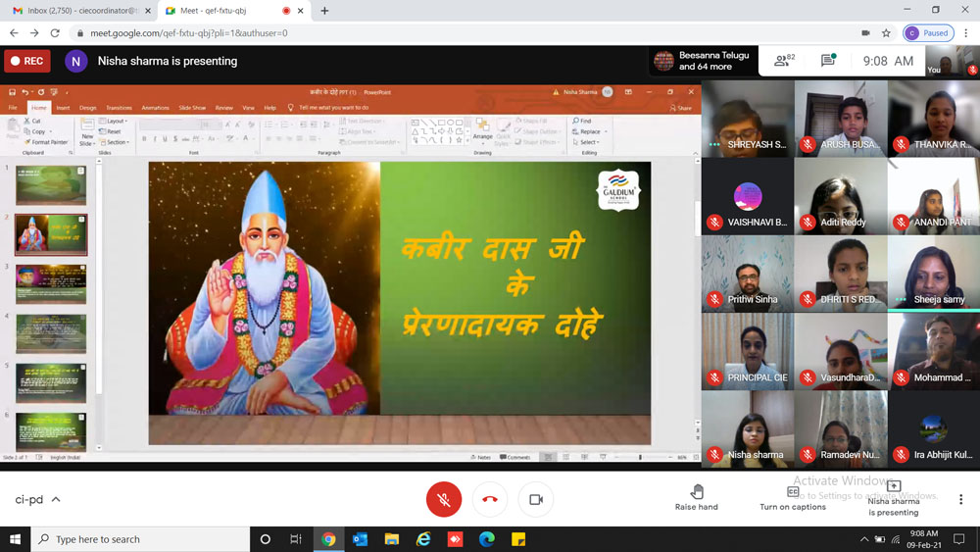The height and width of the screenshot is (552, 980).
Task: Select the Meet qef-fxtu-qbj browser tab
Action: click(x=225, y=11)
